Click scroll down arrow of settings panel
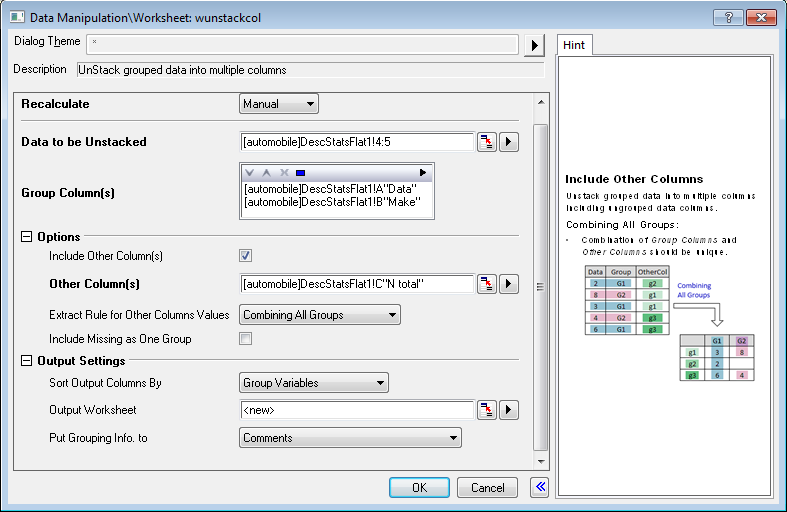The width and height of the screenshot is (787, 512). [x=541, y=461]
